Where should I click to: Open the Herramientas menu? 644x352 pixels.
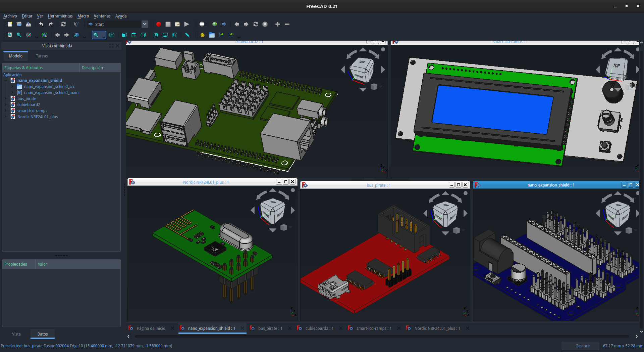tap(60, 16)
